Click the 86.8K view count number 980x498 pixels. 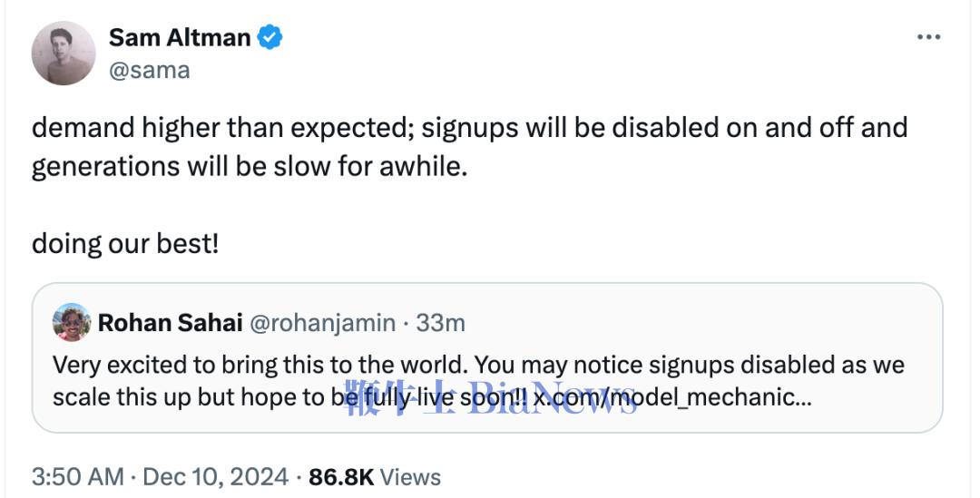tap(341, 477)
